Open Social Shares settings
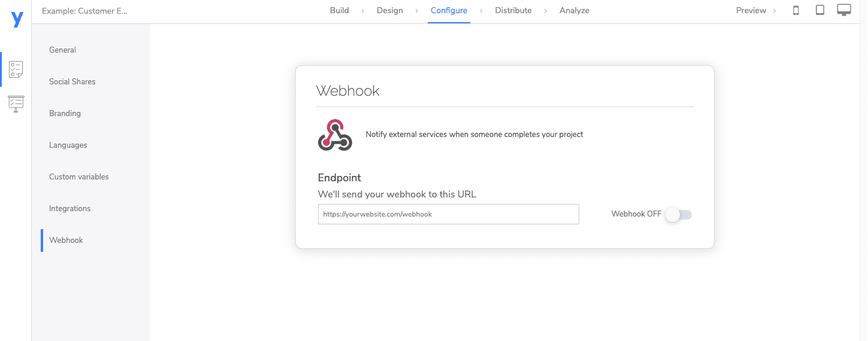 click(72, 81)
